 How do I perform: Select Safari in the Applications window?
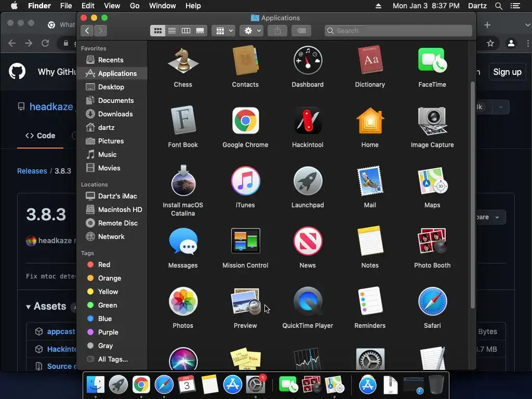tap(432, 301)
